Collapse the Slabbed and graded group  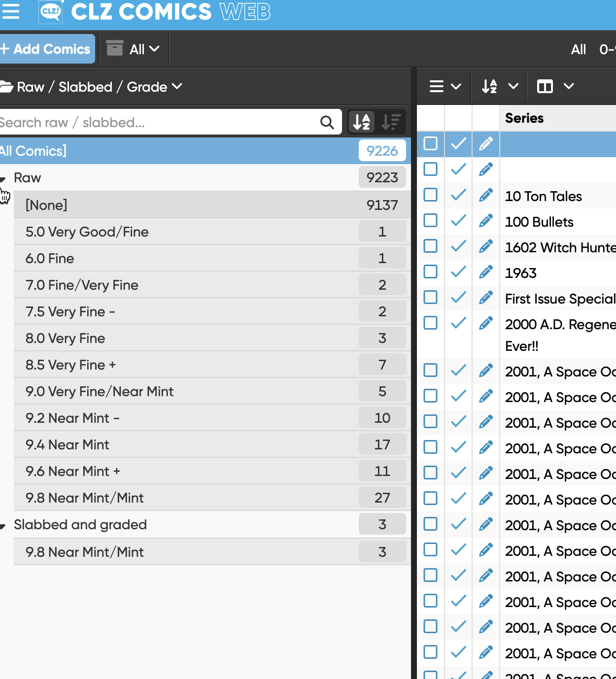click(x=3, y=526)
